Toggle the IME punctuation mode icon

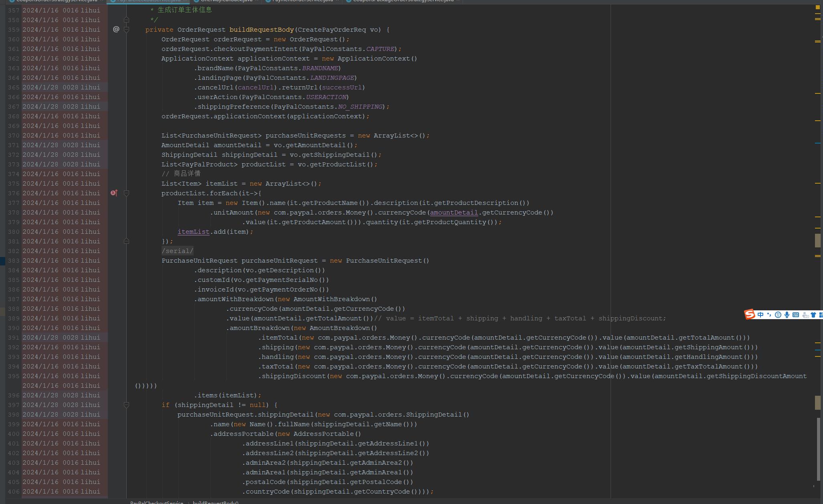click(769, 315)
